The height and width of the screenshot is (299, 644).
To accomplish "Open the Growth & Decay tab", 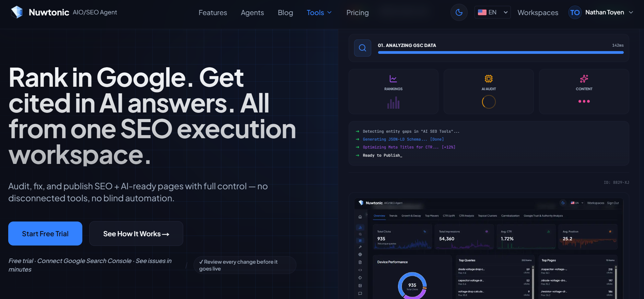I will pos(411,216).
